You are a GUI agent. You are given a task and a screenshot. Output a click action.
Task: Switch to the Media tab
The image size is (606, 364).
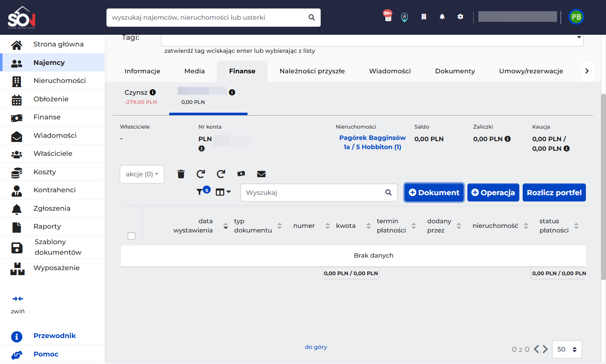click(x=195, y=71)
